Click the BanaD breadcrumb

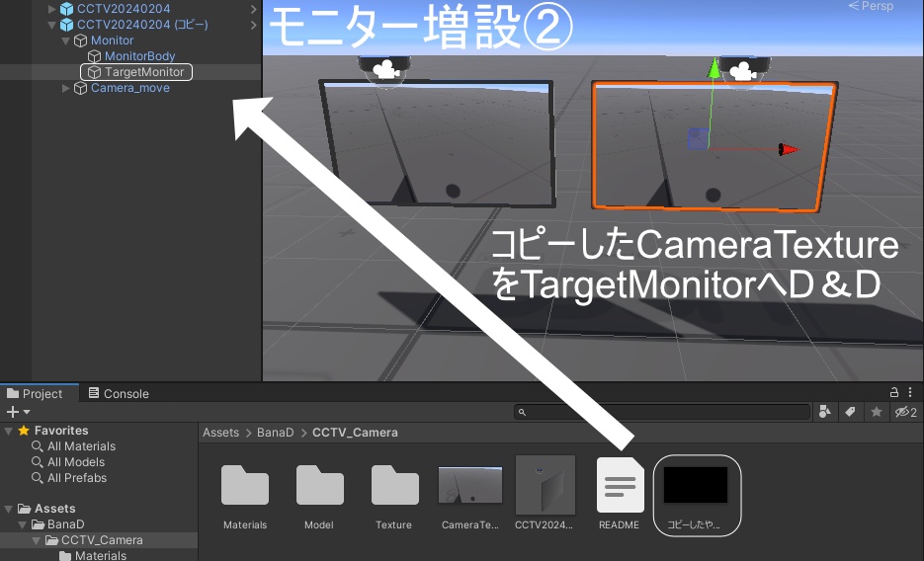(275, 433)
